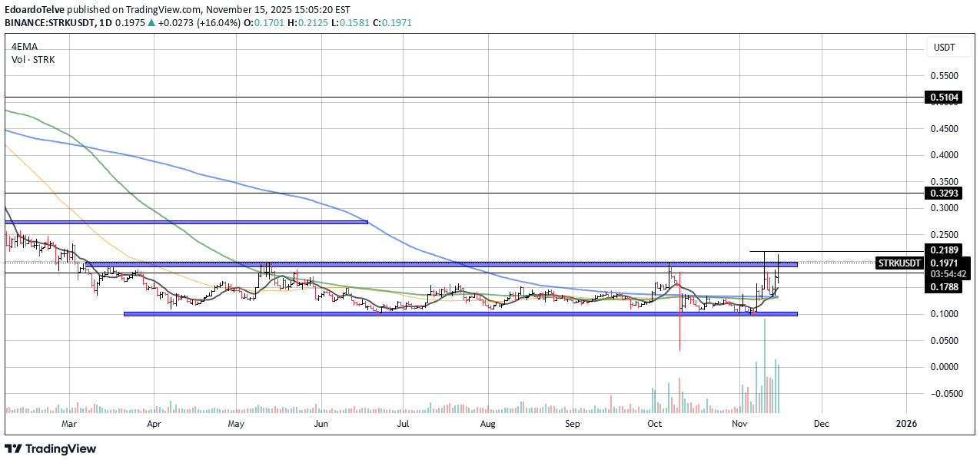
Task: Click the 0.1971 current price label
Action: coord(943,263)
